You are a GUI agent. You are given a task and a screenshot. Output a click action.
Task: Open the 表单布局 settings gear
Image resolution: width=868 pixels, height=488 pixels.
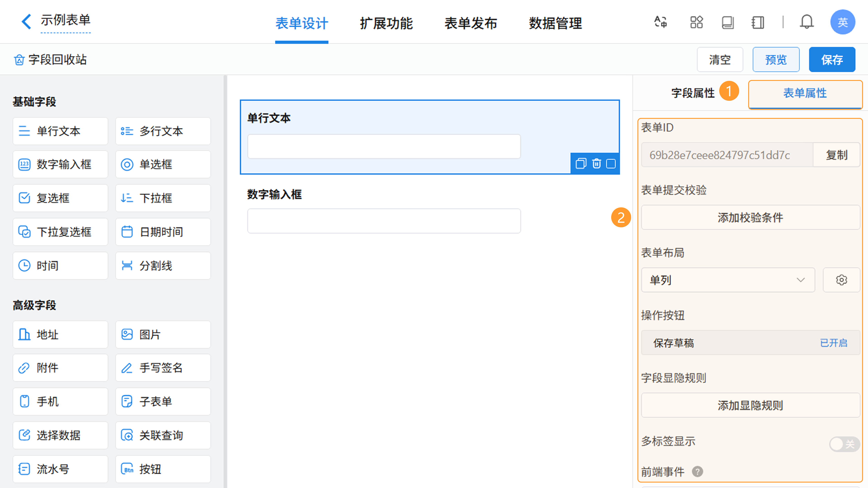coord(841,280)
